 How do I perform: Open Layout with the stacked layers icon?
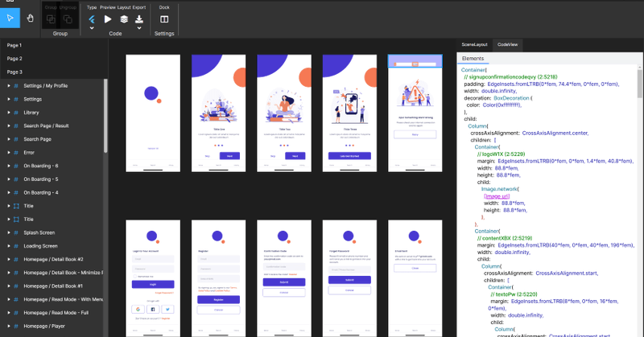pyautogui.click(x=124, y=18)
